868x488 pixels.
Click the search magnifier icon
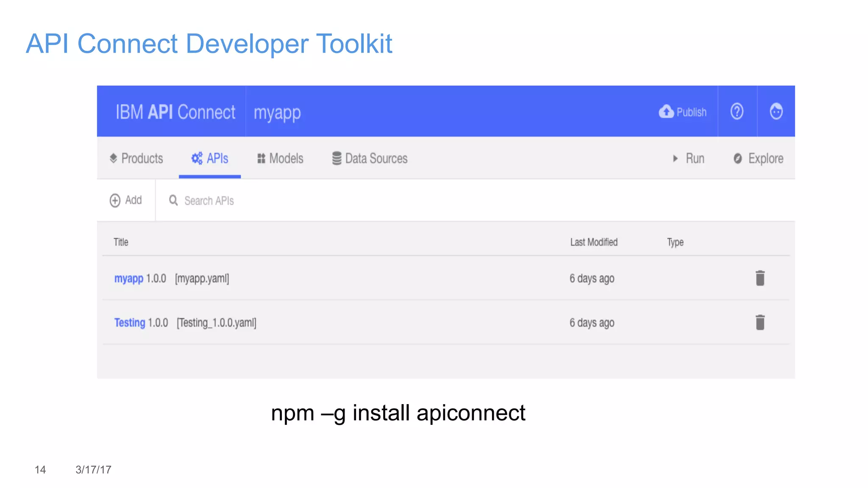173,200
